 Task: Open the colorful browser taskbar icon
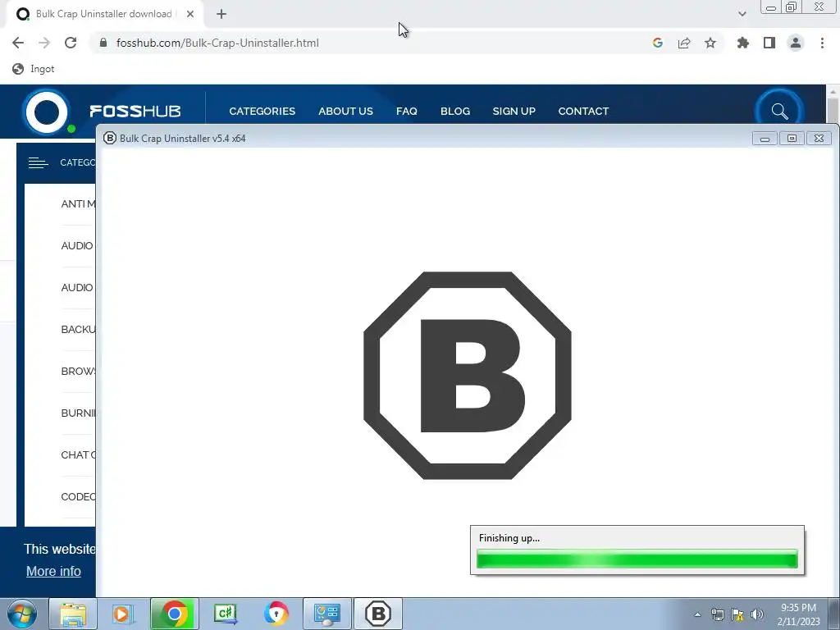276,614
